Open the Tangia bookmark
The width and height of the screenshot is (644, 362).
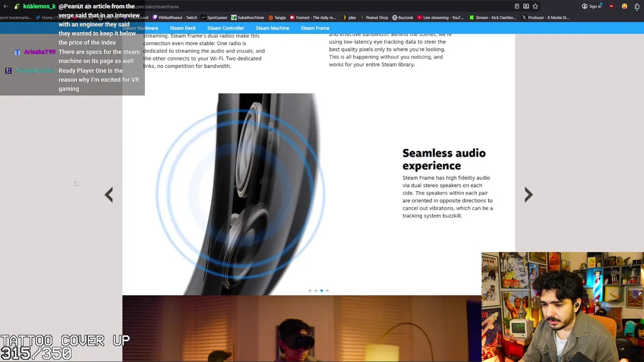point(277,18)
